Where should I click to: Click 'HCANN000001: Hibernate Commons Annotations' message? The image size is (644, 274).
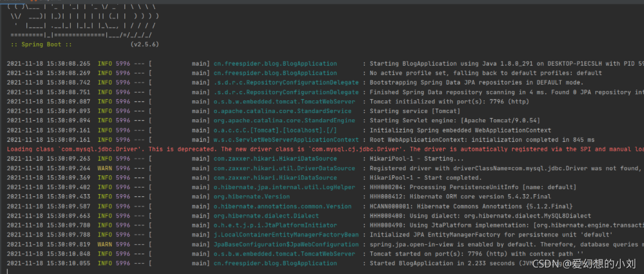pyautogui.click(x=471, y=207)
